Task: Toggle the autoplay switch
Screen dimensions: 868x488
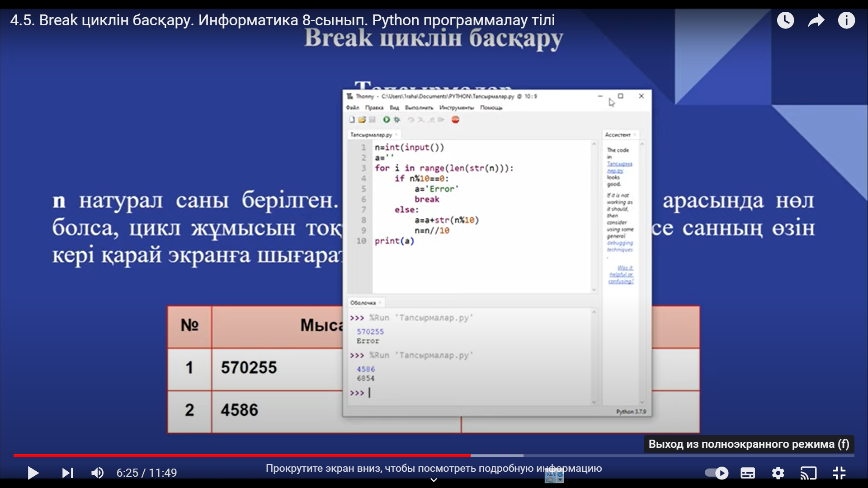Action: pos(717,473)
